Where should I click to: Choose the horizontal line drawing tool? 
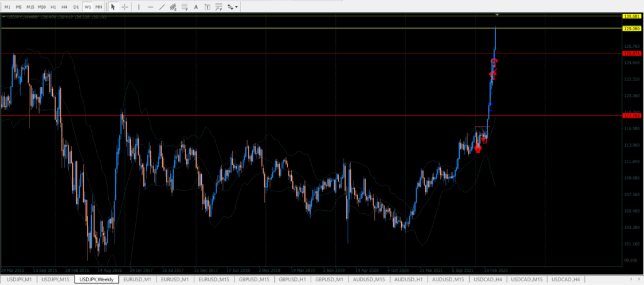pos(150,7)
